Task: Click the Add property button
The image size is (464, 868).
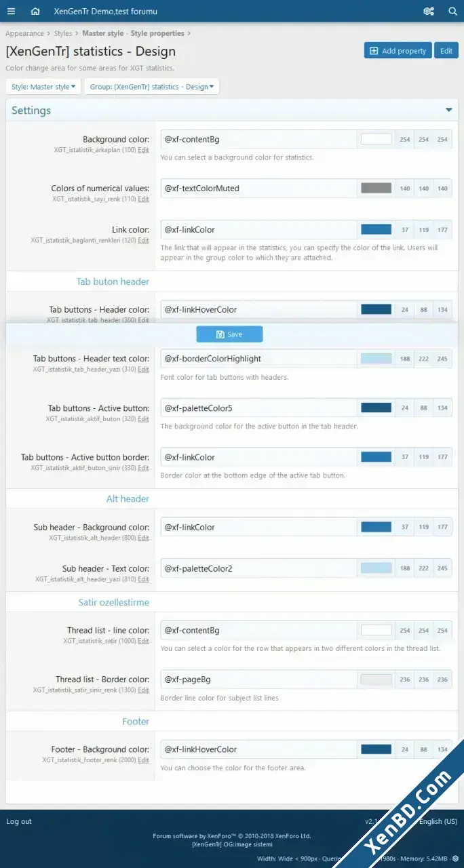Action: point(398,51)
